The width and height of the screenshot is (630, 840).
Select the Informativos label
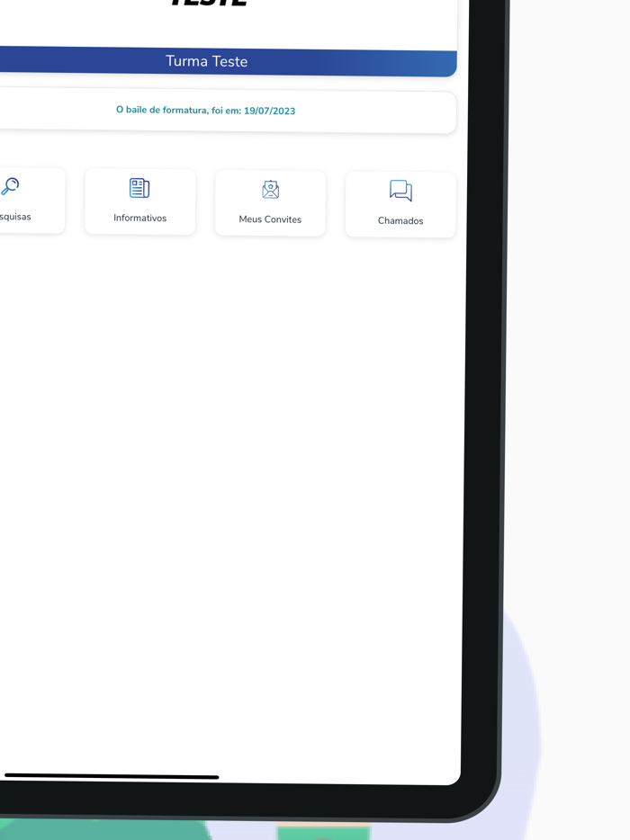(x=139, y=218)
